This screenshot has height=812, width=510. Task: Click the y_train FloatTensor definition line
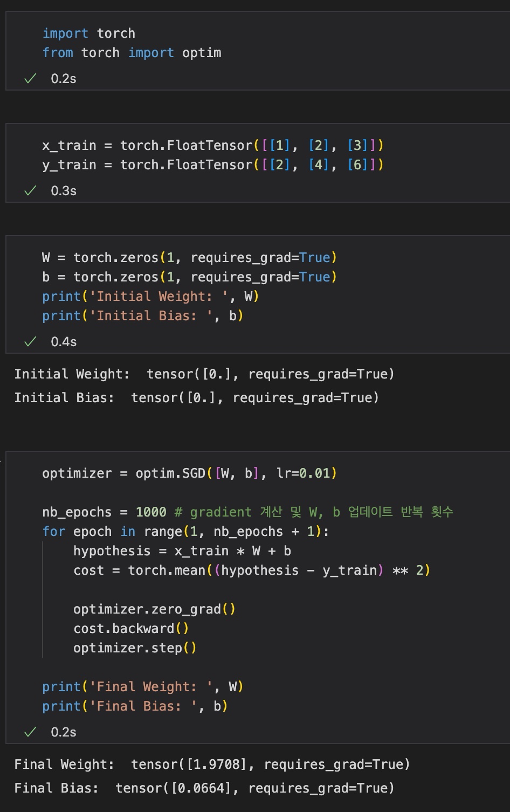tap(213, 165)
